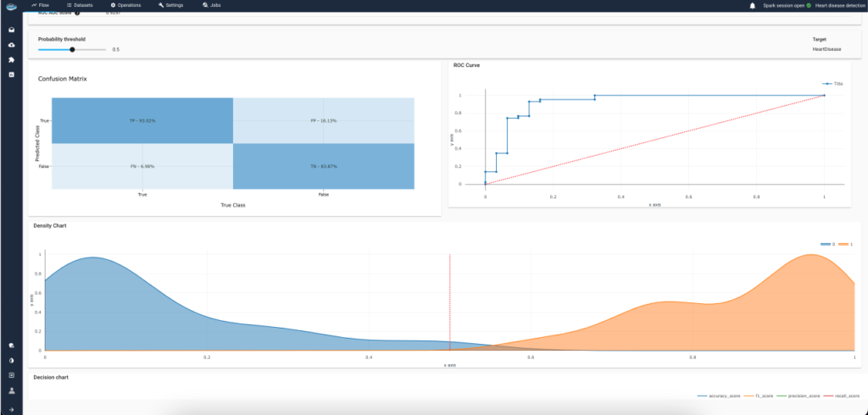Screen dimensions: 868x415
Task: Click the app logo in top-left corner
Action: click(x=11, y=6)
